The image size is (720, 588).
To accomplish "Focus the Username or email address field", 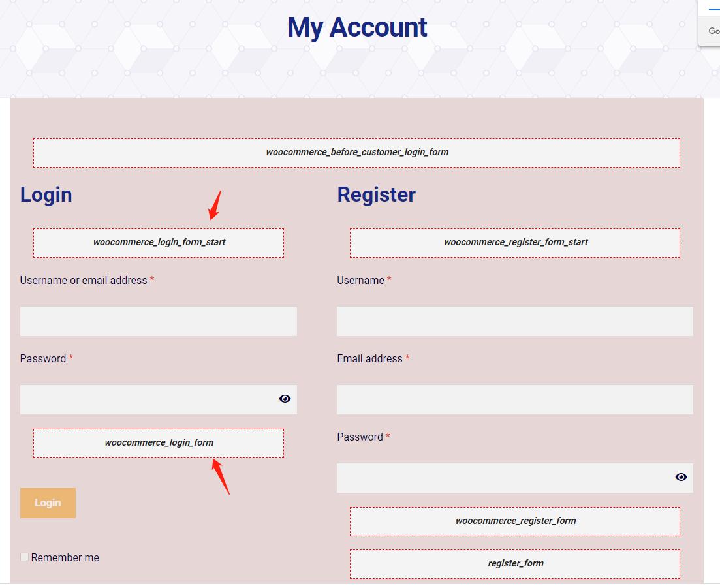I will 159,321.
